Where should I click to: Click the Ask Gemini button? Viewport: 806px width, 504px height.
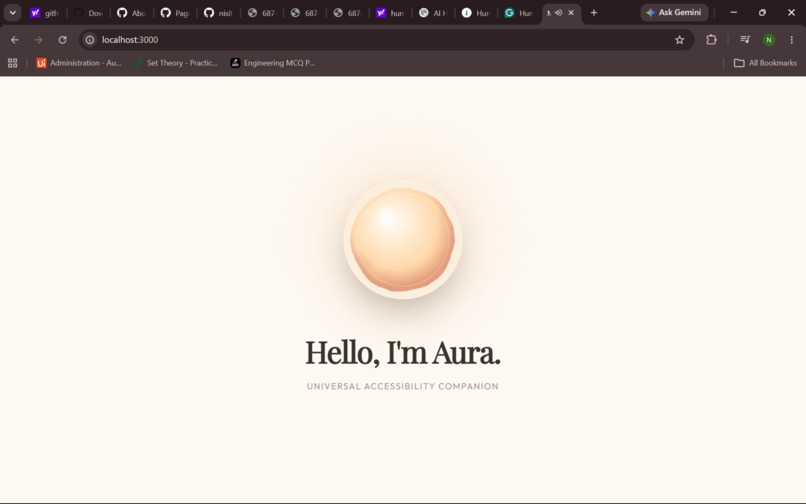coord(674,12)
